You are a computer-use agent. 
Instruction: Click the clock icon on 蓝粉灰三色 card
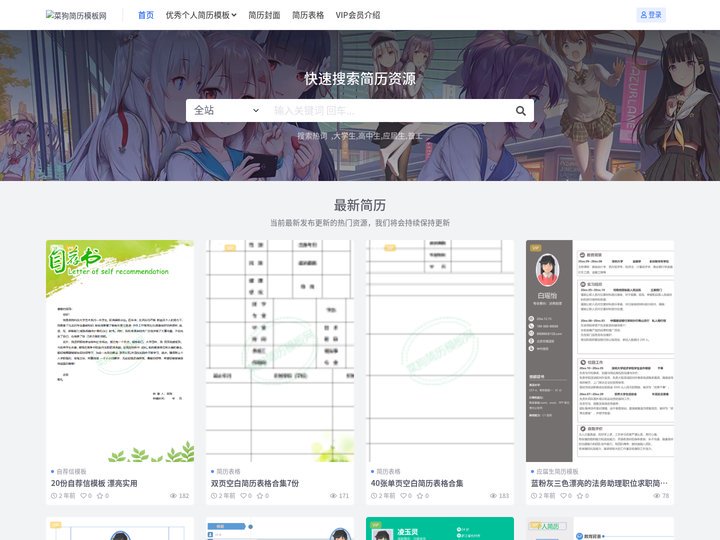(534, 496)
